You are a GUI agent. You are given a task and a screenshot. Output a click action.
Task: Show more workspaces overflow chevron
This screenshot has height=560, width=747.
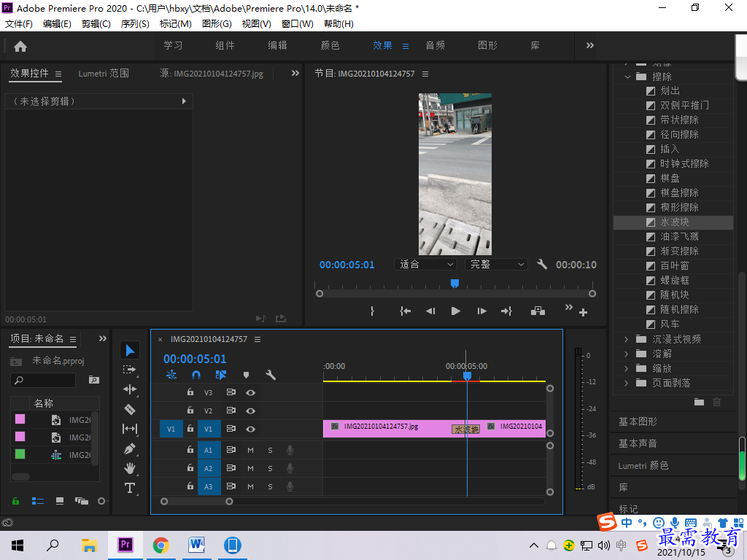(x=589, y=45)
